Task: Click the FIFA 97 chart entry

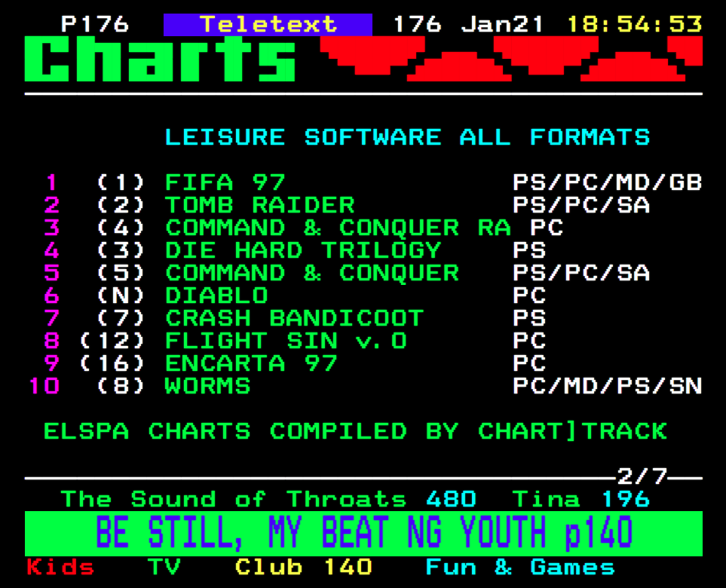Action: [x=225, y=182]
